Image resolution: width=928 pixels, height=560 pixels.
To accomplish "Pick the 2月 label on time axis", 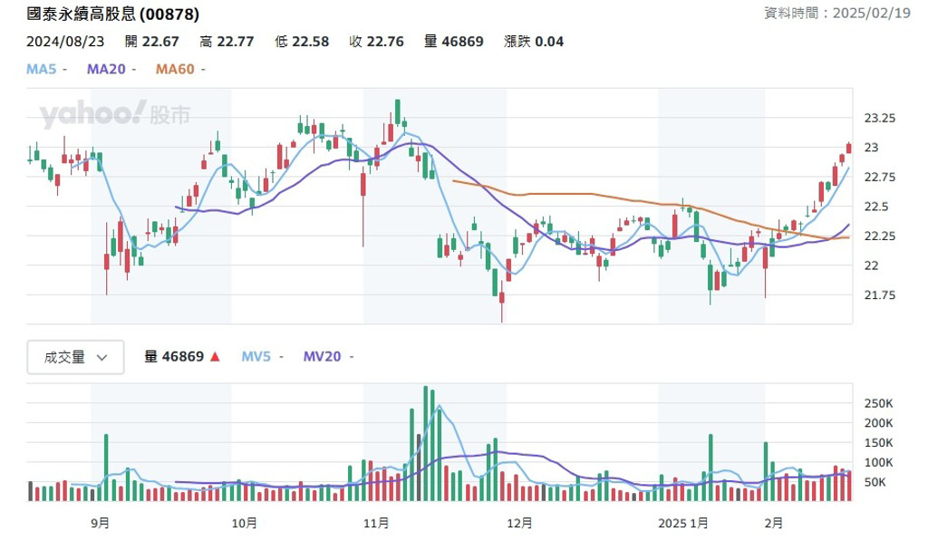I will (774, 523).
